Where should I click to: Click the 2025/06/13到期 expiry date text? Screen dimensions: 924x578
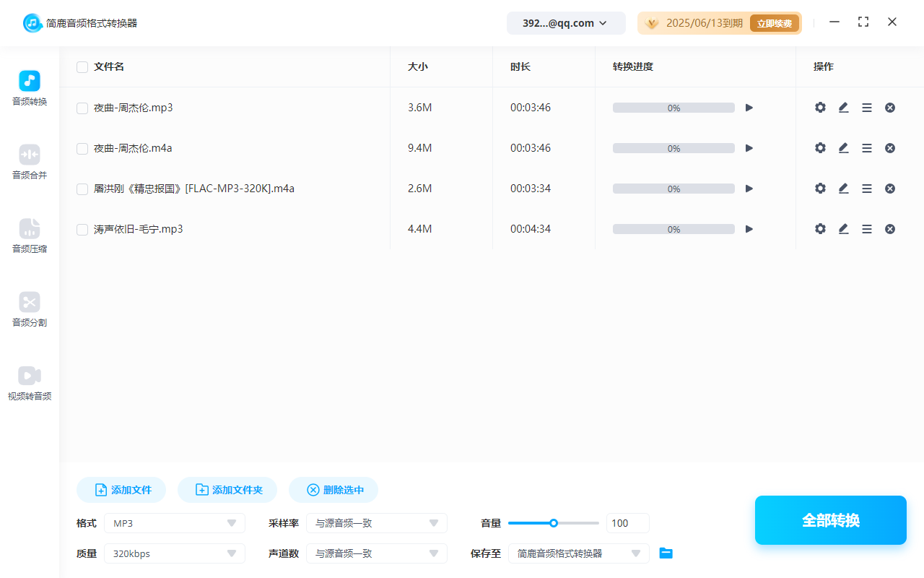(x=705, y=23)
